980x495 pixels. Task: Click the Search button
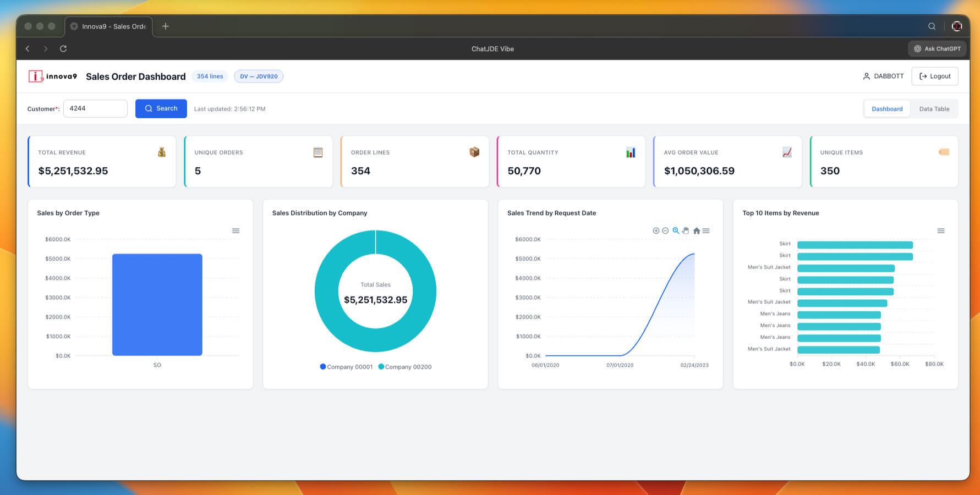(x=161, y=108)
